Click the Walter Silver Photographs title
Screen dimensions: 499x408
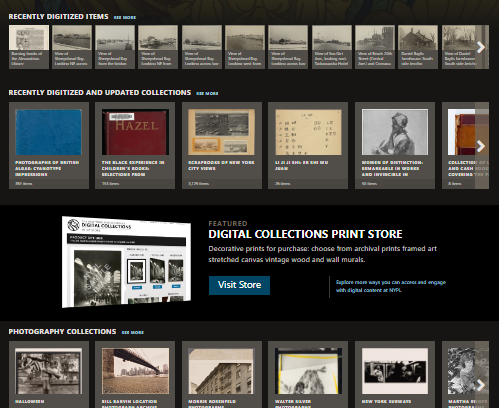coord(293,403)
